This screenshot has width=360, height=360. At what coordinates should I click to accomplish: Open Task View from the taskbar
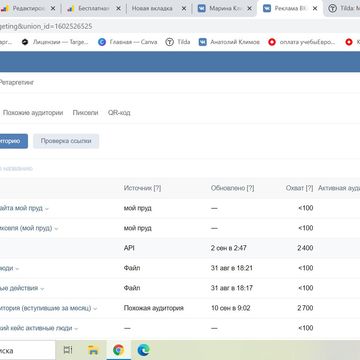coord(68,350)
